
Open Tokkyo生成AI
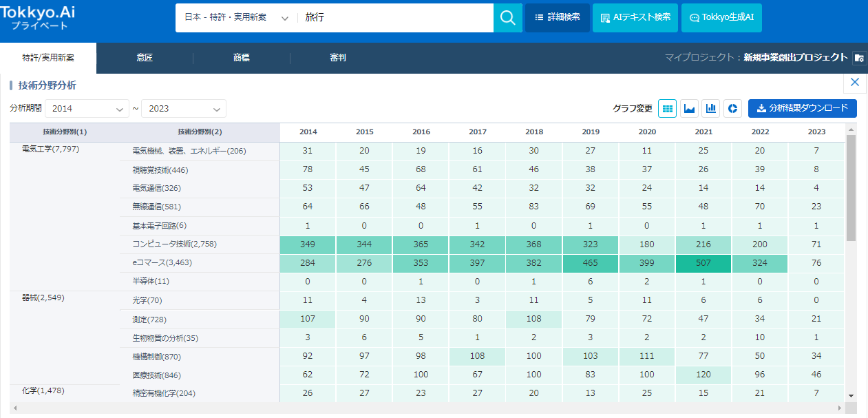pyautogui.click(x=721, y=18)
